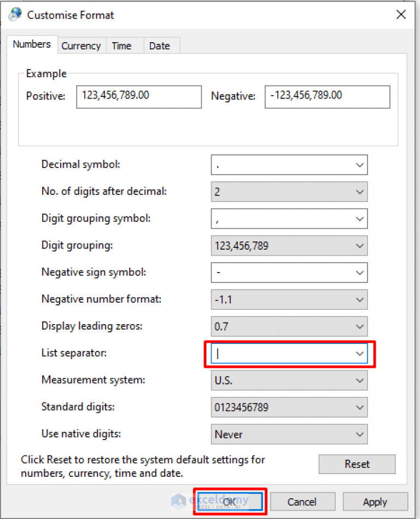Viewport: 420px width, 519px height.
Task: Expand the Display leading zeros dropdown
Action: click(x=289, y=326)
